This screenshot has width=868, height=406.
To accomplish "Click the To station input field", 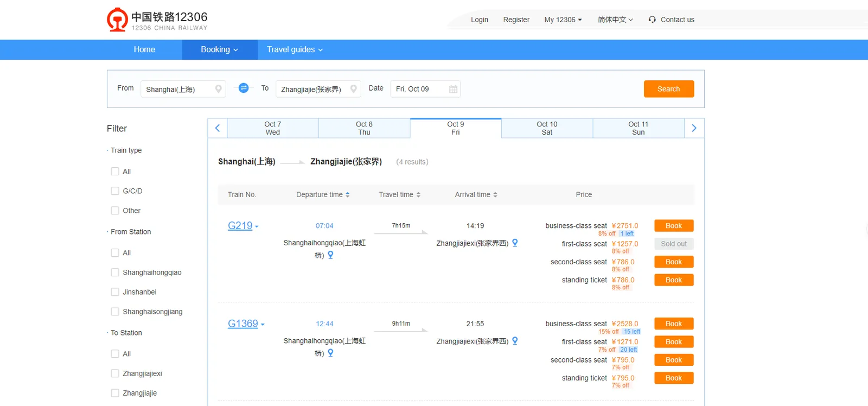I will point(318,89).
